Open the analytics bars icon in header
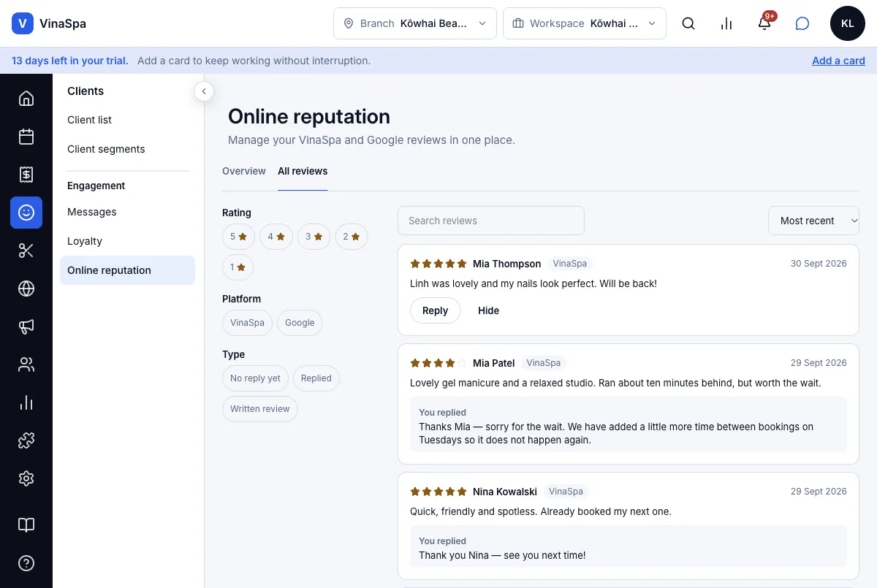Screen dimensions: 877x588 pos(726,23)
